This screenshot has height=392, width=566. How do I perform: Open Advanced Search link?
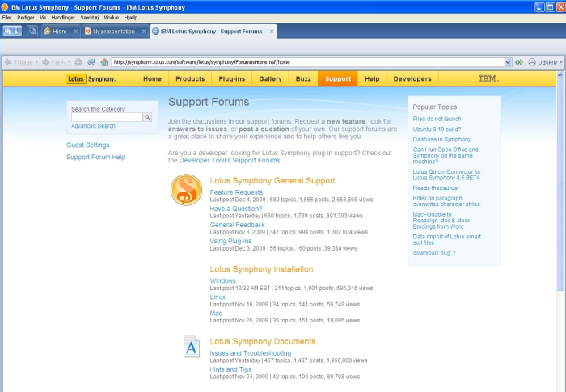click(x=93, y=126)
